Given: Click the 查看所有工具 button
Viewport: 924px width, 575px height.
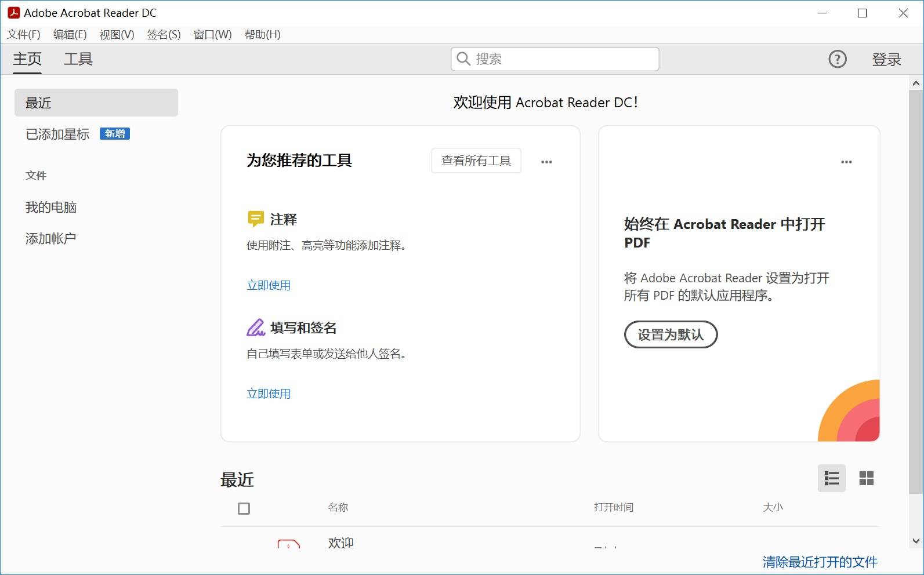Looking at the screenshot, I should 476,161.
